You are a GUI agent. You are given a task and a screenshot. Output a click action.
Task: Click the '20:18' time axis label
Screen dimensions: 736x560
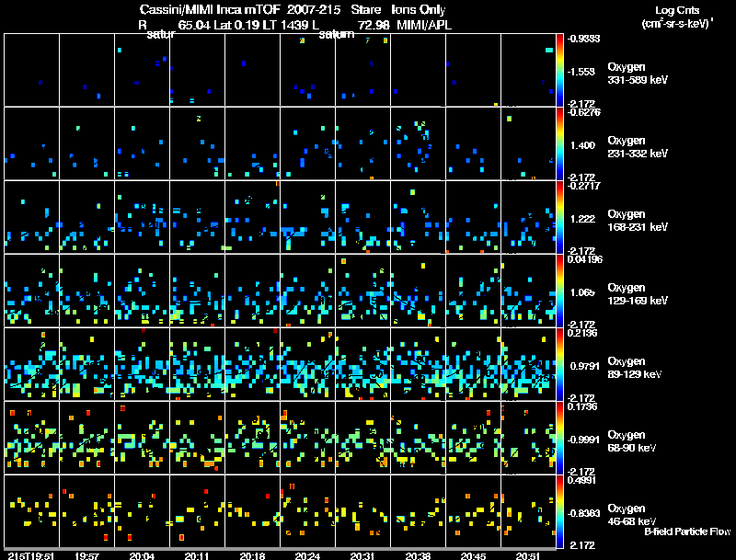point(252,555)
